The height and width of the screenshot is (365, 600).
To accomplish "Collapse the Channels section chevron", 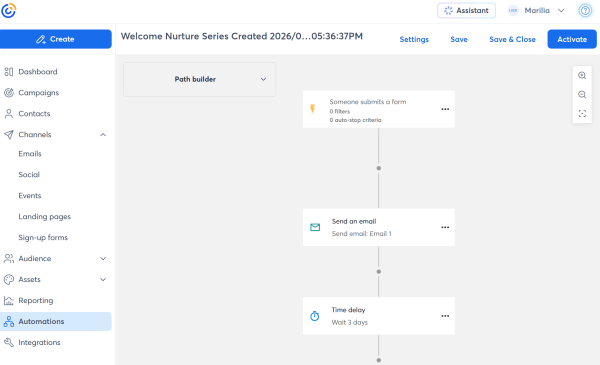I will click(x=103, y=135).
